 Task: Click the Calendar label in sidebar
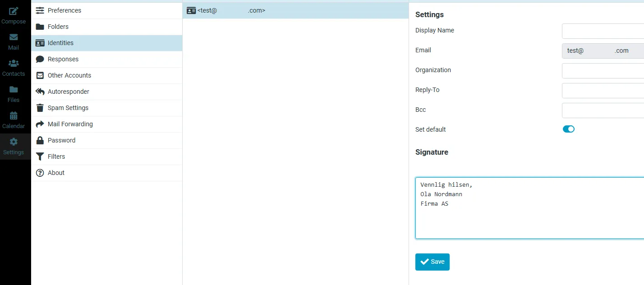point(14,126)
